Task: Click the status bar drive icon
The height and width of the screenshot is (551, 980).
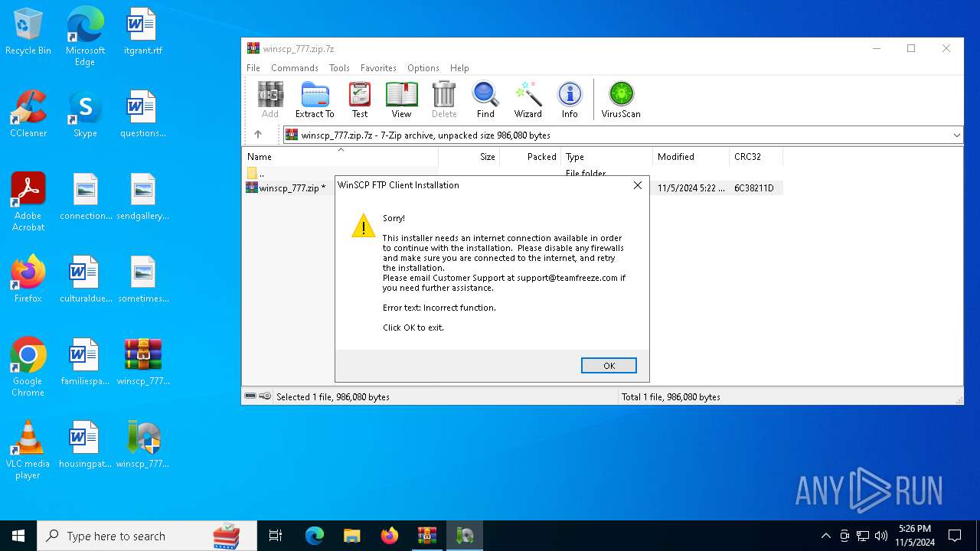Action: tap(250, 396)
